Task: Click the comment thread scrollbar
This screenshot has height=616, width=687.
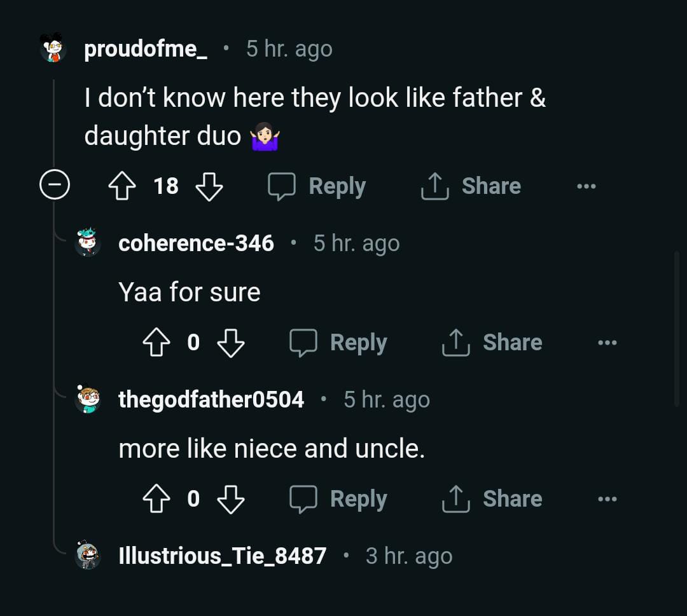Action: pyautogui.click(x=677, y=328)
